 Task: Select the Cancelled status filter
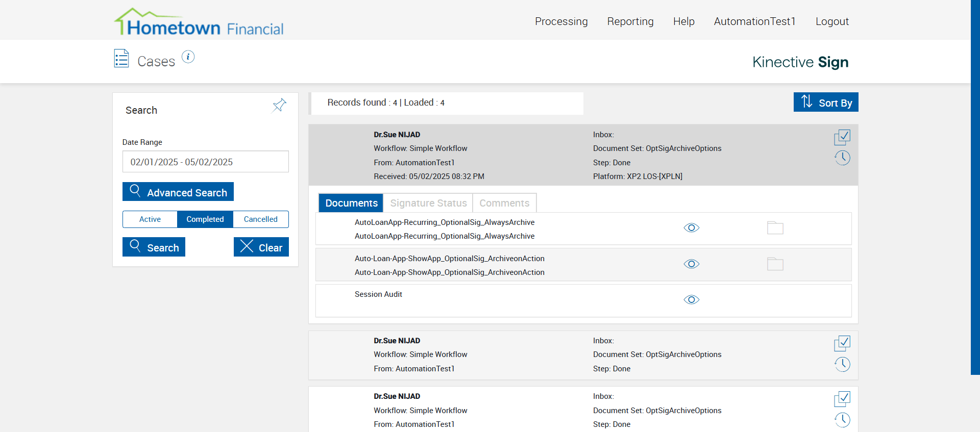click(260, 219)
